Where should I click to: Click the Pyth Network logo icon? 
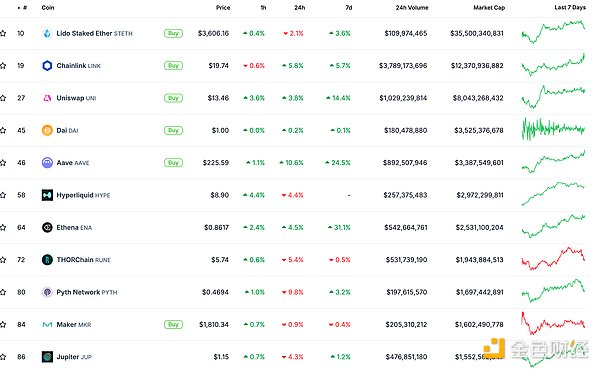click(x=47, y=292)
